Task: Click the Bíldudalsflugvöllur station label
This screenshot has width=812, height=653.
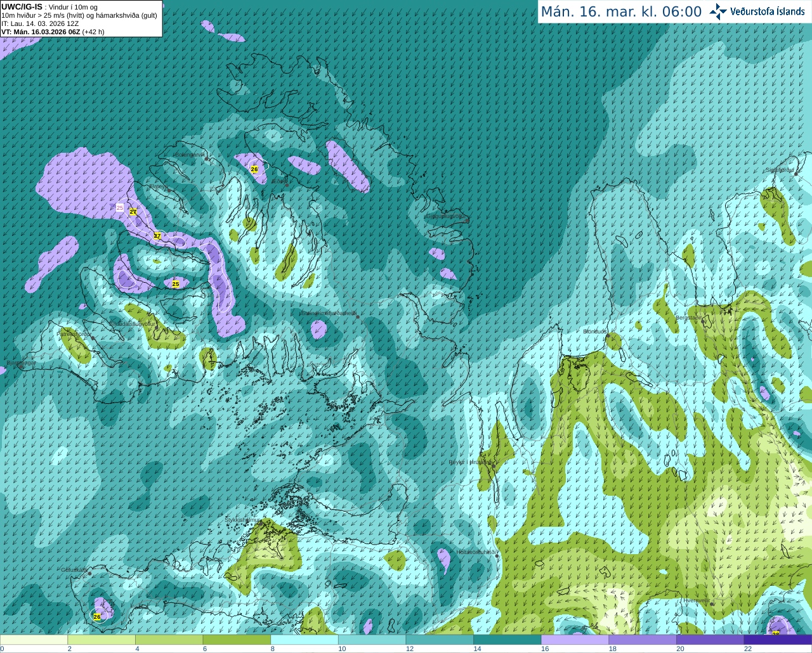Action: [x=132, y=323]
